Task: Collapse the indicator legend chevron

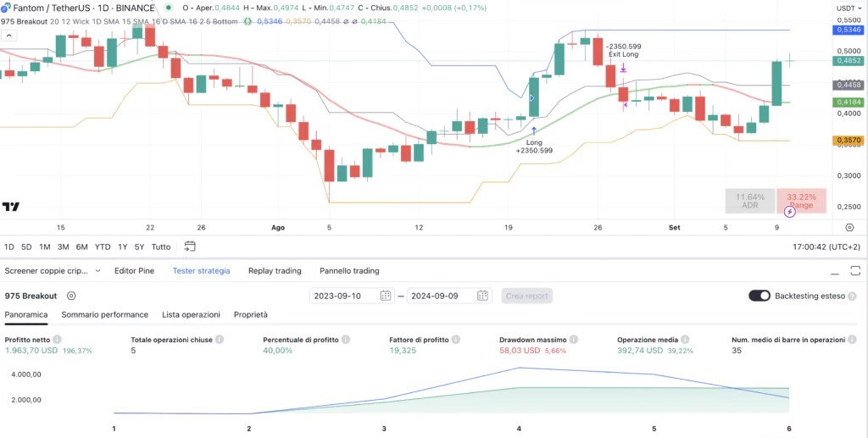Action: (8, 36)
